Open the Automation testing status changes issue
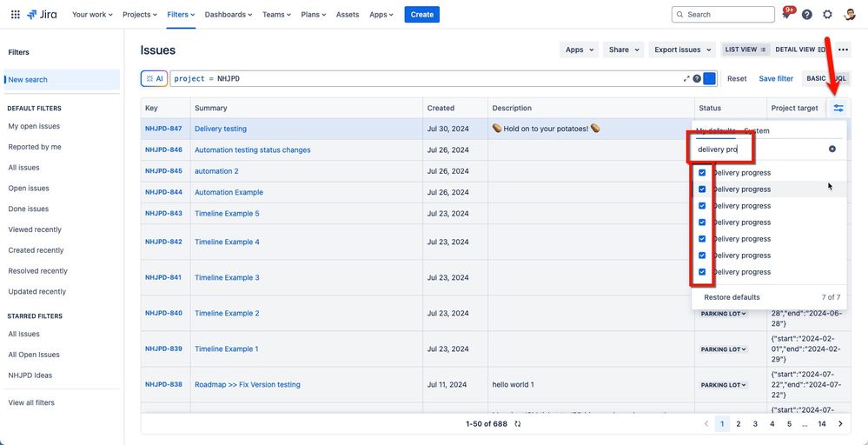Screen dimensions: 868x445 coord(253,150)
